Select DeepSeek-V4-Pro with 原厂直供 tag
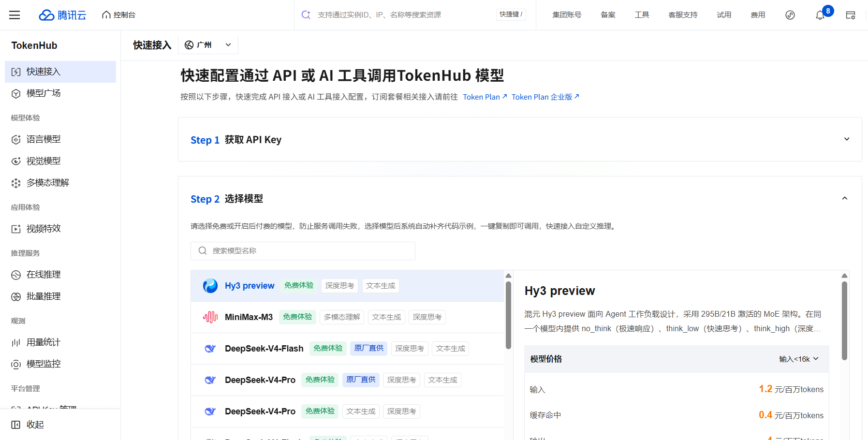This screenshot has width=868, height=440. 347,380
